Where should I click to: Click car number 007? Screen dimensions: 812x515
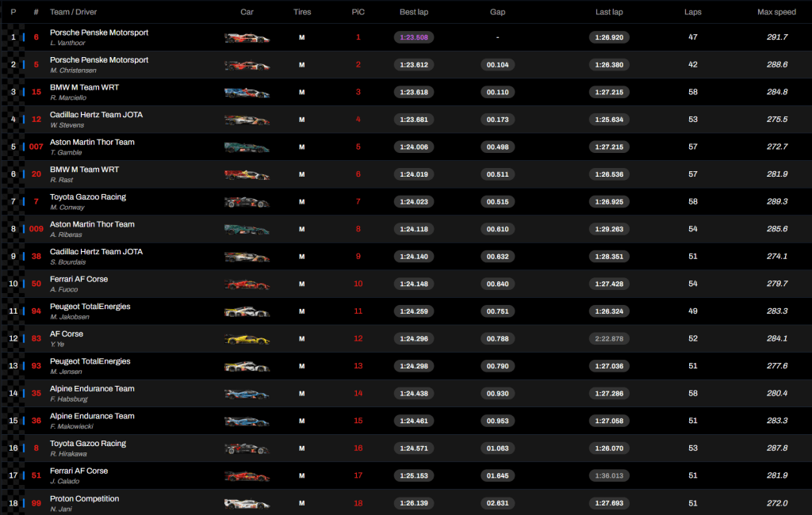(36, 147)
